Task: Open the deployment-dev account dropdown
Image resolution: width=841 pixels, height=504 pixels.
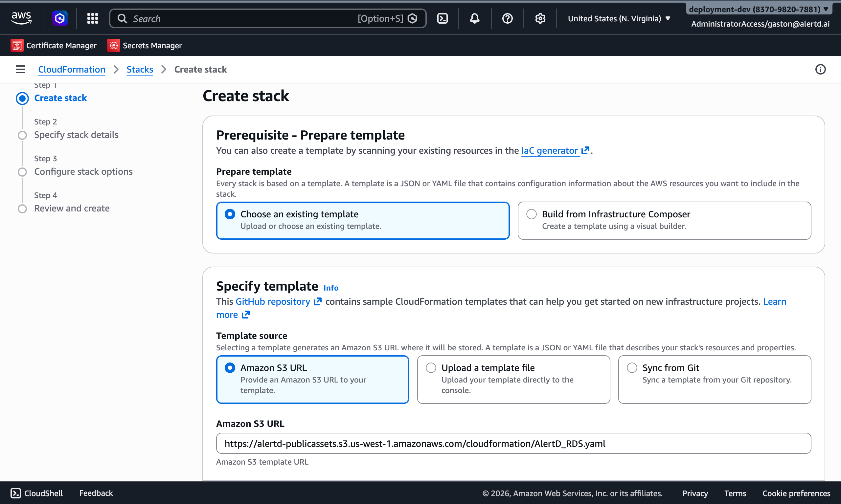Action: pos(759,9)
